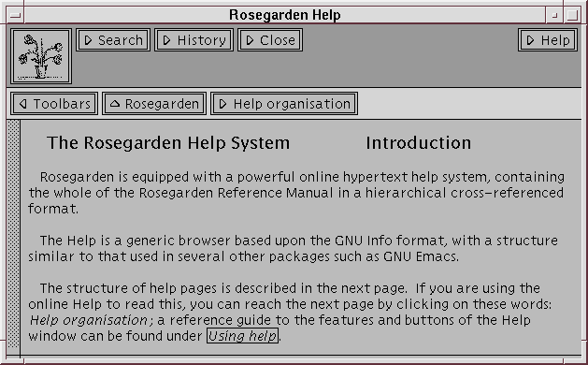The height and width of the screenshot is (365, 588).
Task: Close the help window with Close button
Action: [270, 40]
